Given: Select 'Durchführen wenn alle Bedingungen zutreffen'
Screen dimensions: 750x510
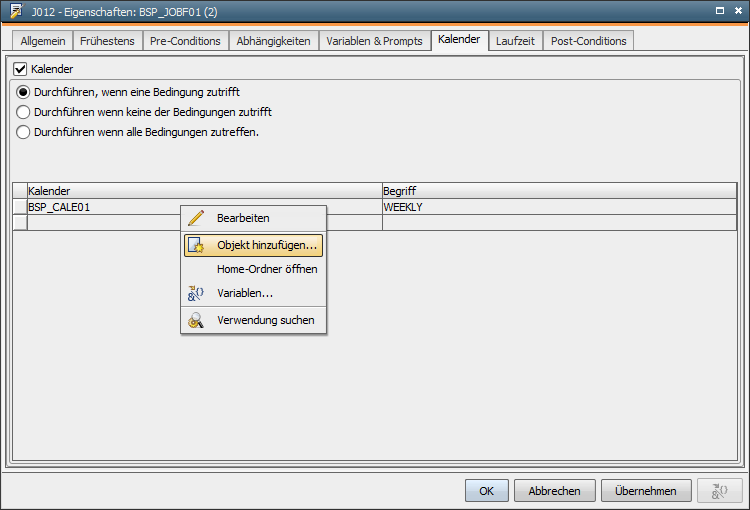Looking at the screenshot, I should pyautogui.click(x=24, y=132).
